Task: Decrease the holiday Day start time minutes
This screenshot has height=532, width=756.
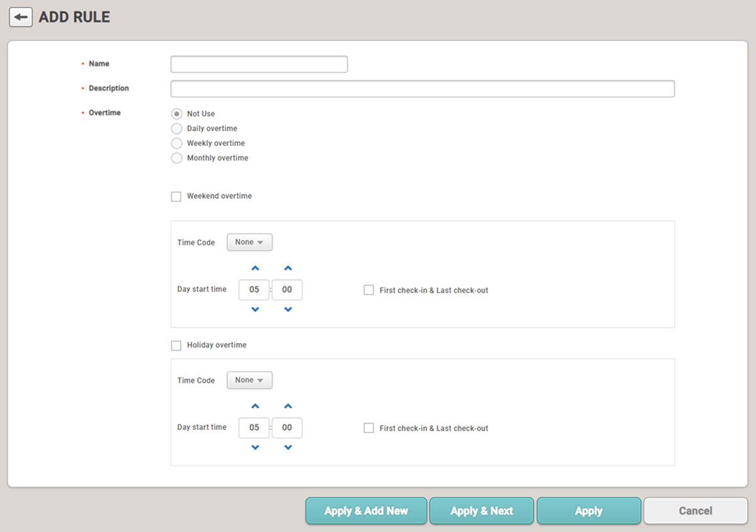Action: 288,448
